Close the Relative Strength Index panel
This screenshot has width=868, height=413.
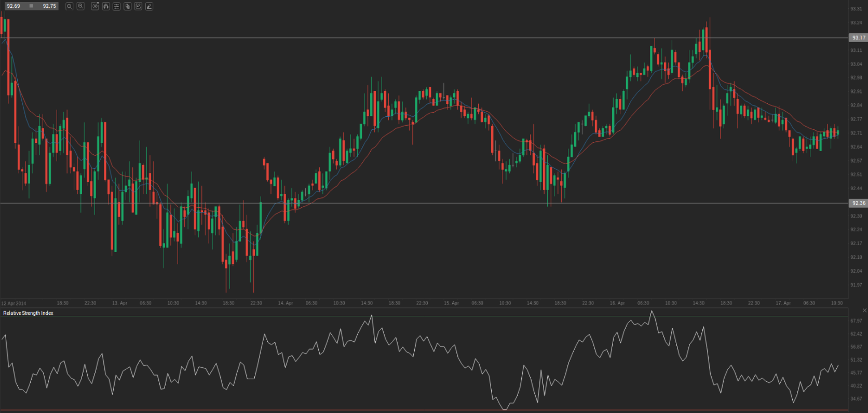tap(864, 311)
